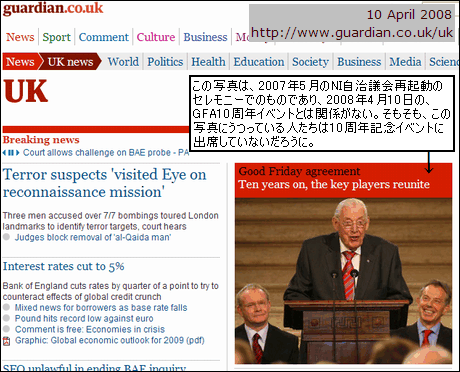Viewport: 460px width, 372px height.
Task: Open Court allows challenge on BAE probe
Action: 106,153
